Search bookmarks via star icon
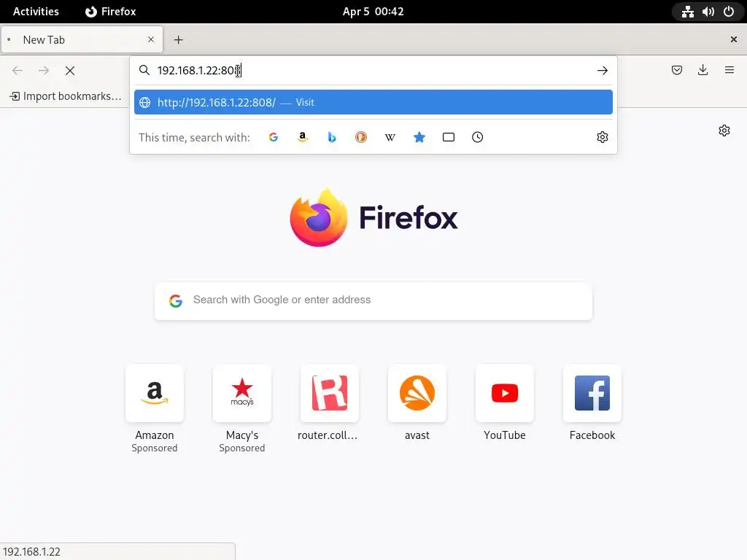Screen dimensions: 747x560 [x=419, y=137]
